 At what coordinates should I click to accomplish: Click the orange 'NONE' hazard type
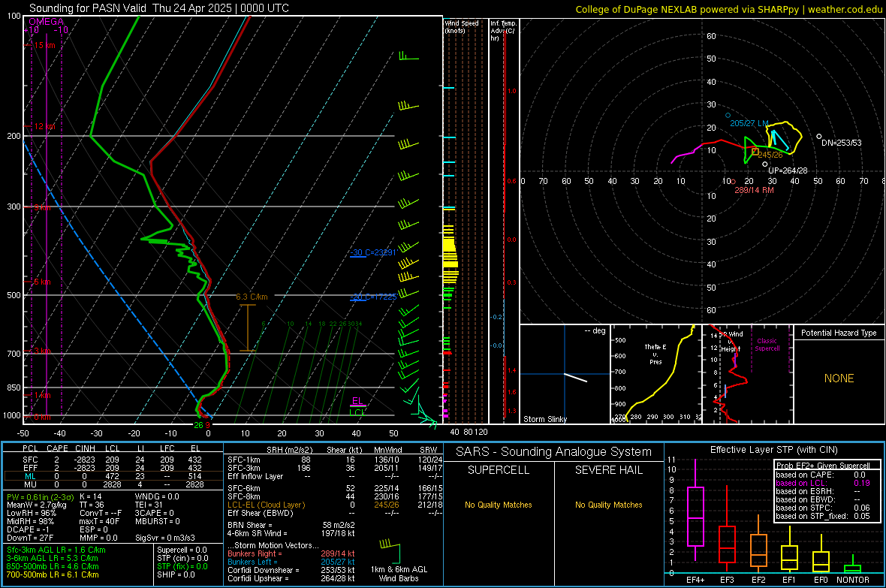tap(839, 378)
